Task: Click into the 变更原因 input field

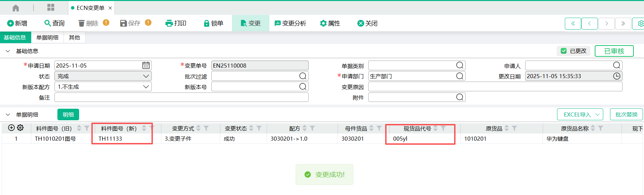Action: click(495, 87)
